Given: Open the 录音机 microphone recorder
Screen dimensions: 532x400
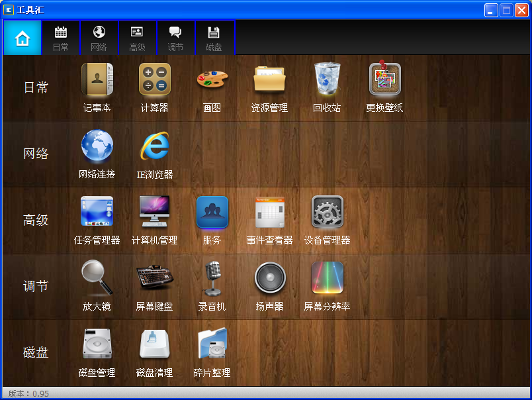Looking at the screenshot, I should coord(212,278).
